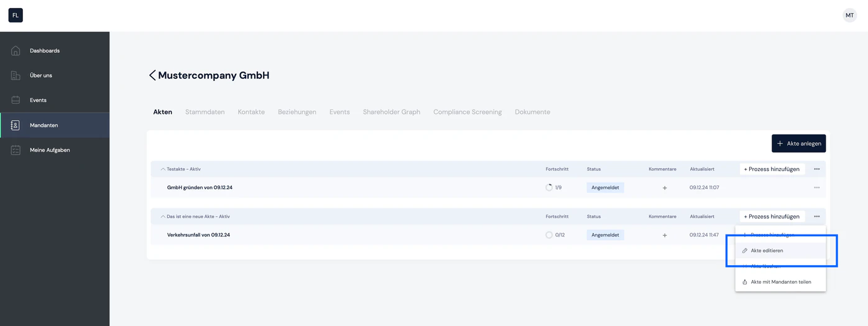Screen dimensions: 868x326
Task: Click Kommentare header in Testakte section
Action: pos(662,169)
